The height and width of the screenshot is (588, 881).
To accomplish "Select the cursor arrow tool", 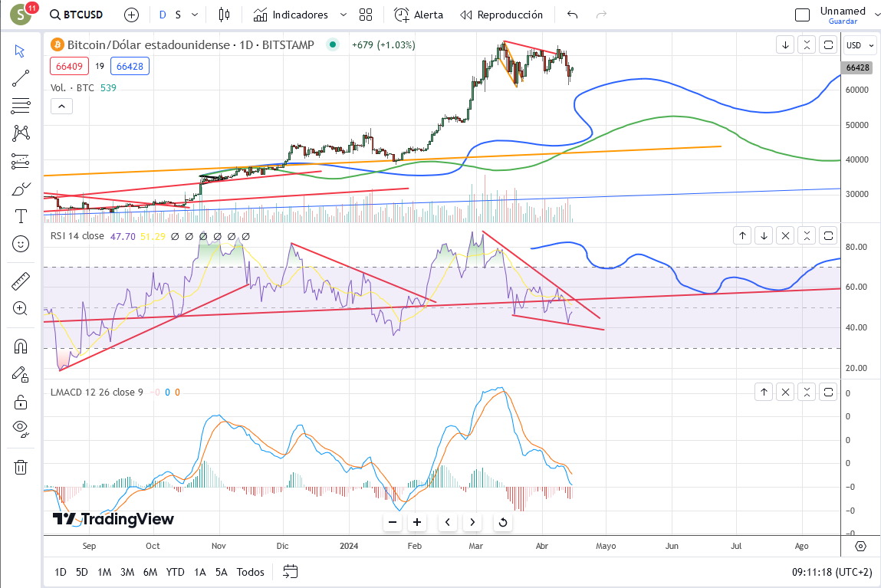I will pyautogui.click(x=20, y=51).
